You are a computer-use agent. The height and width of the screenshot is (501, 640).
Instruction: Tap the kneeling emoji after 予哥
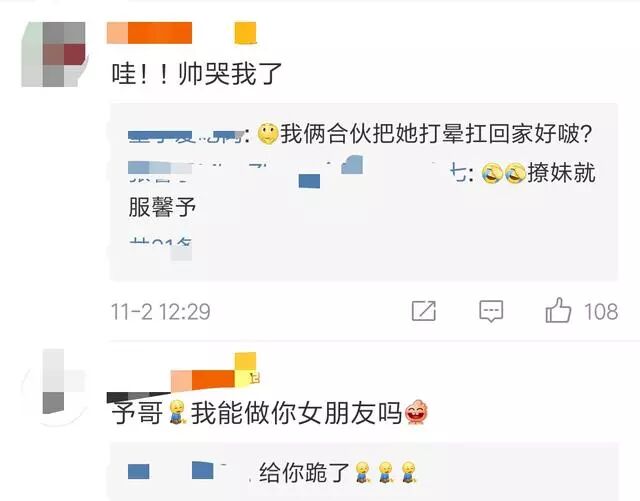(x=177, y=412)
